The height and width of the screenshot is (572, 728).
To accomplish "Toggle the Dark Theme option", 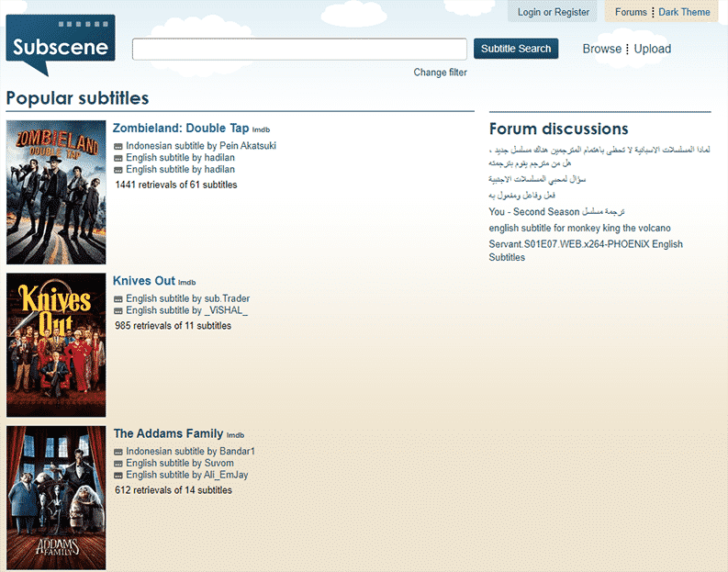I will (x=684, y=12).
